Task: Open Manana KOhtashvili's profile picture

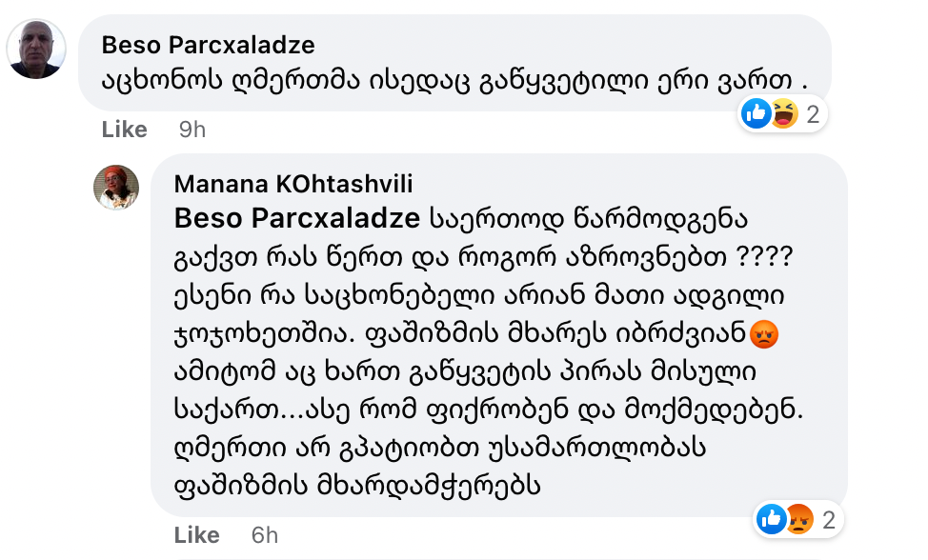Action: [x=116, y=188]
